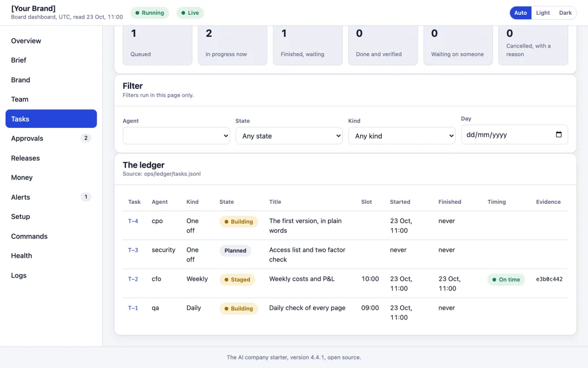Open the Team page
The image size is (588, 368).
coord(51,99)
